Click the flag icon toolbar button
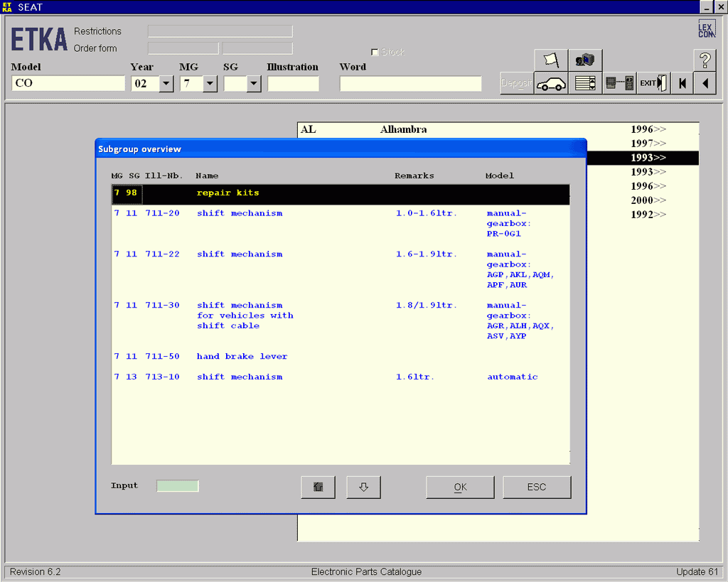Screen dimensions: 728x582 click(x=551, y=60)
